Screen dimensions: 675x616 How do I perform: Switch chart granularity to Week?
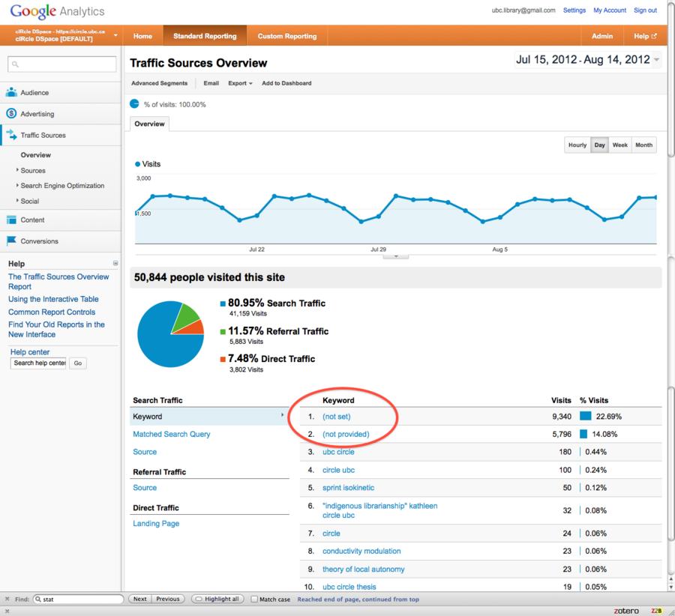pyautogui.click(x=619, y=145)
